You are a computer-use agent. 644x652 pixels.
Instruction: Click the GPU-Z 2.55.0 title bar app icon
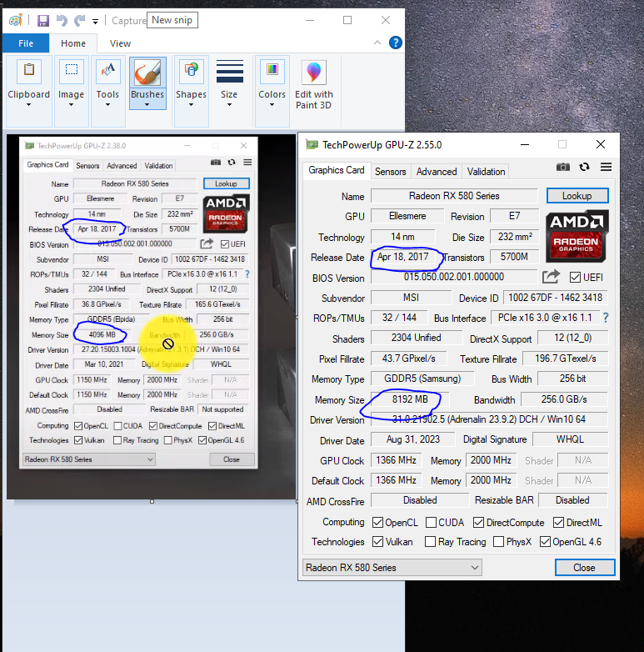312,145
